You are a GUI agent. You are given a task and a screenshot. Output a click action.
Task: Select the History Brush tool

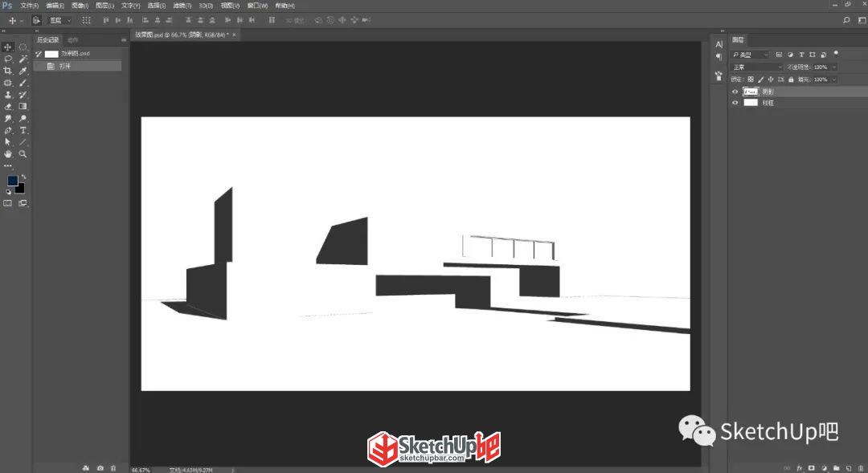pos(23,95)
